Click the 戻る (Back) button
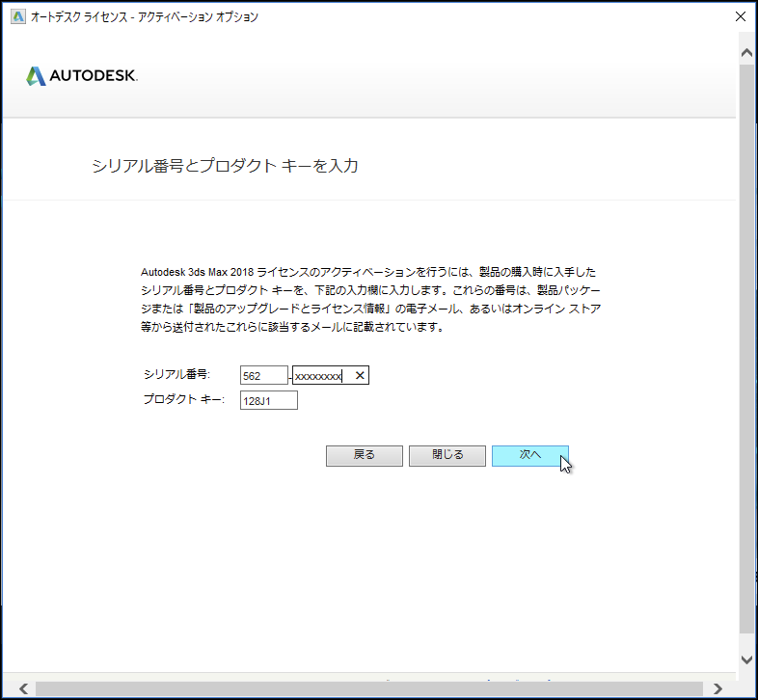The height and width of the screenshot is (700, 758). tap(364, 455)
